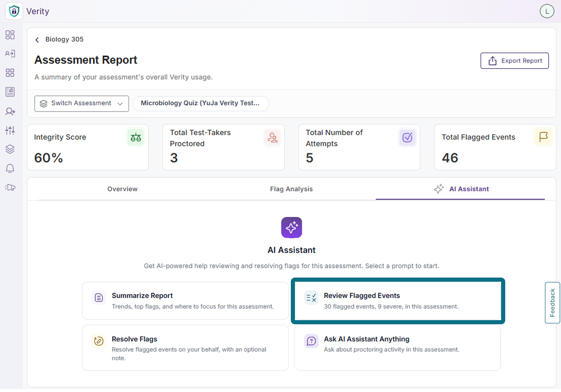The height and width of the screenshot is (392, 561).
Task: Open the Feedback side tab
Action: (552, 303)
